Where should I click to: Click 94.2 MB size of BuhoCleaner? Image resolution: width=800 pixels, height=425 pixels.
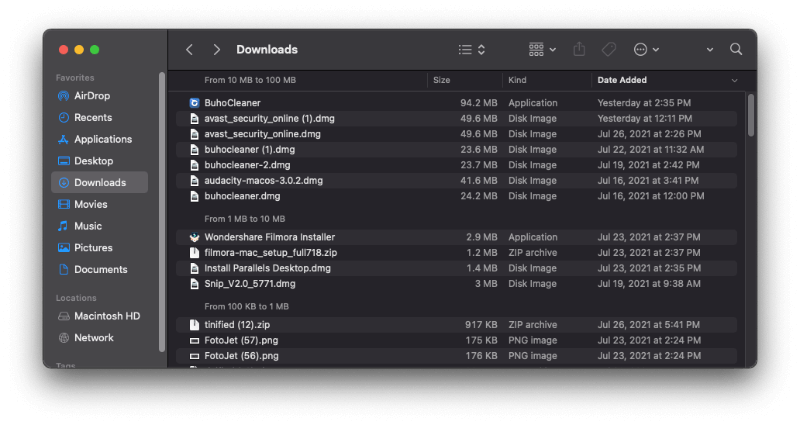478,103
